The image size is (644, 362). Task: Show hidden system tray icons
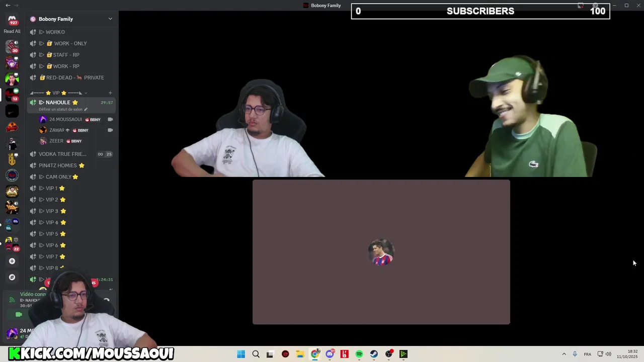click(x=564, y=354)
